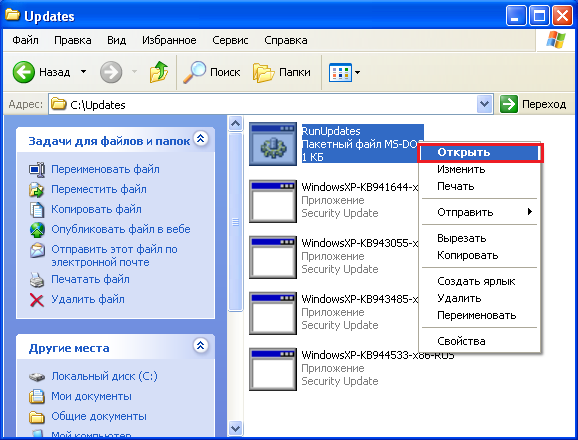This screenshot has width=578, height=440.
Task: Open the Back history dropdown arrow
Action: tap(84, 71)
